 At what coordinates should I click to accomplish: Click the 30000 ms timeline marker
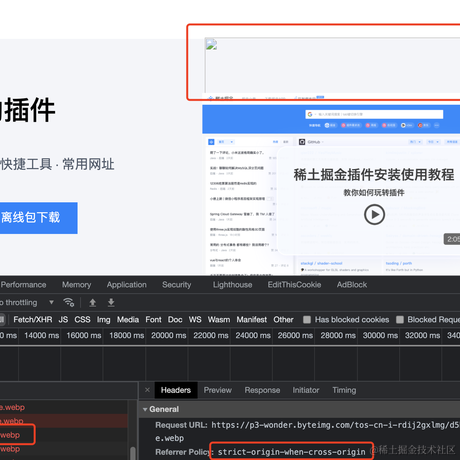(380, 335)
